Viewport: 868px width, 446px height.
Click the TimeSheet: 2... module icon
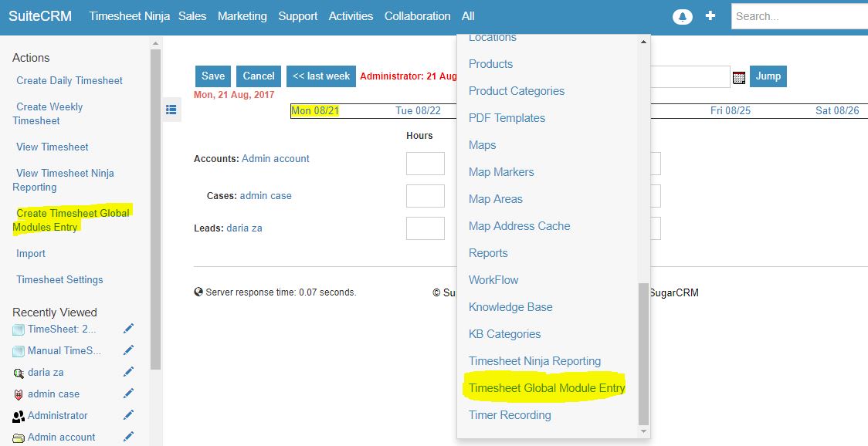19,329
